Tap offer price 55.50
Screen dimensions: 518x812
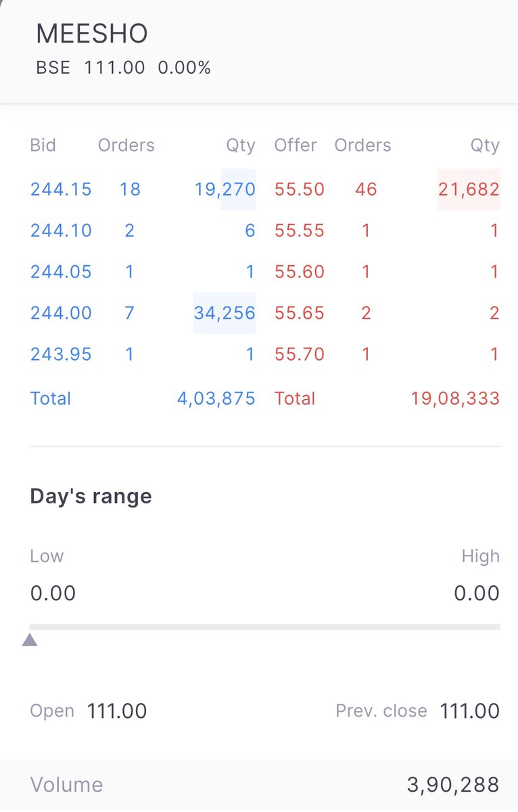coord(300,189)
